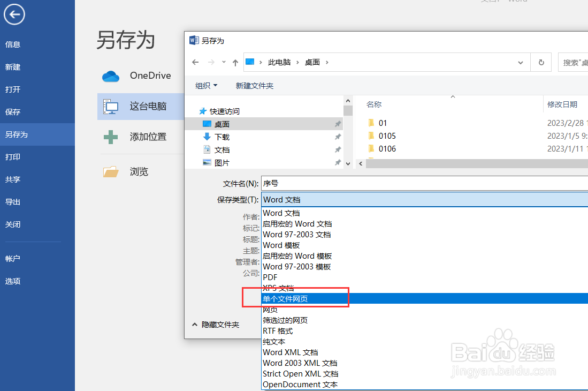
Task: Expand the chevron after 桌面 in path
Action: pos(327,62)
